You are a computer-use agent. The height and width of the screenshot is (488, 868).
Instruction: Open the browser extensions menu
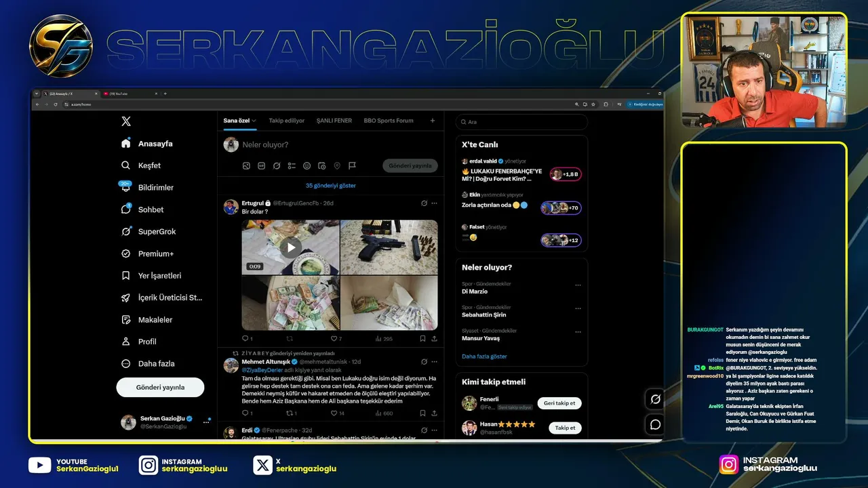[x=605, y=104]
